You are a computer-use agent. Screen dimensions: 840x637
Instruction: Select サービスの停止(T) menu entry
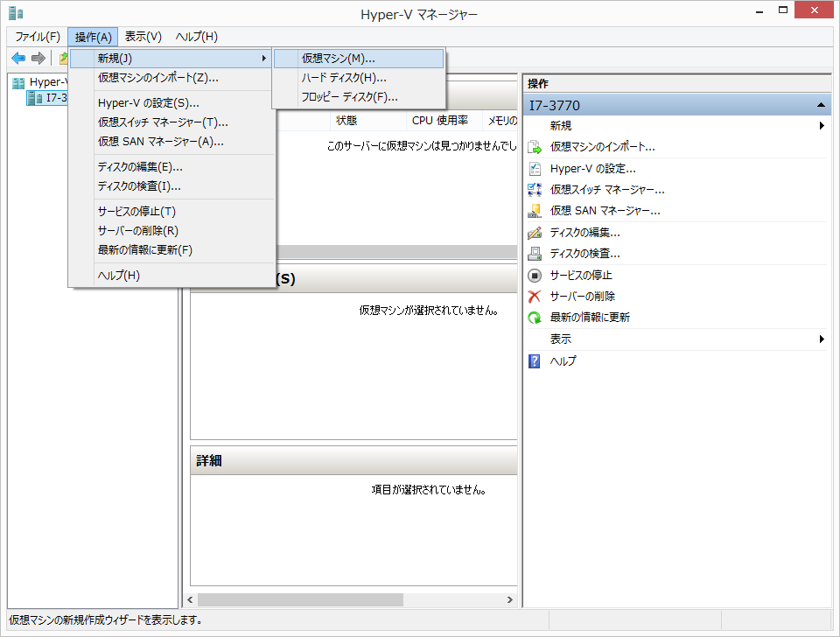171,212
